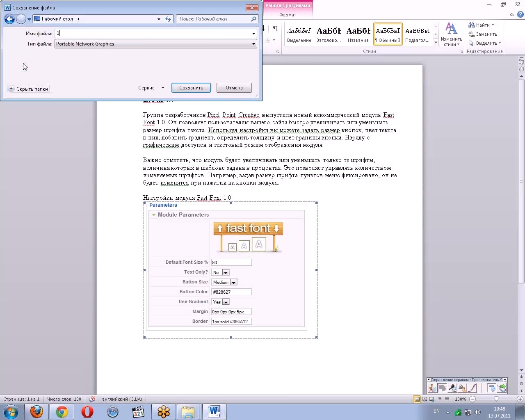Click the ruler toggle above scrollbar
The width and height of the screenshot is (525, 420).
tap(521, 62)
